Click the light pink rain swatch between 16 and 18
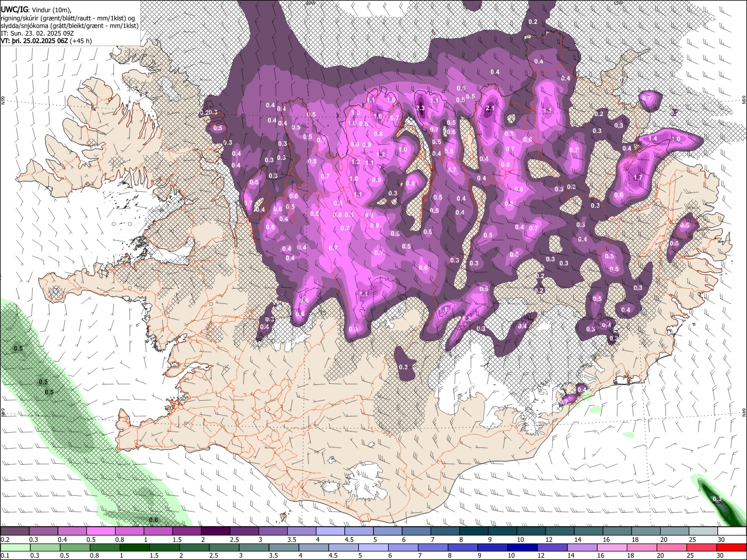 tap(612, 547)
